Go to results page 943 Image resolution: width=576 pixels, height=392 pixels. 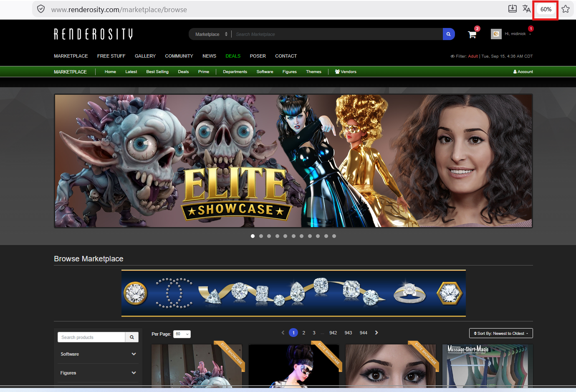pos(349,333)
